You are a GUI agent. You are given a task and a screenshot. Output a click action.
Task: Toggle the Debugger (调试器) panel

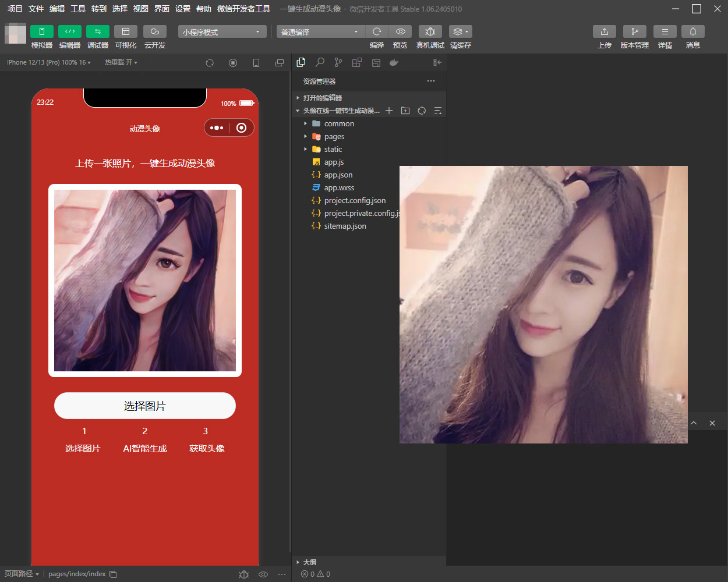click(98, 31)
